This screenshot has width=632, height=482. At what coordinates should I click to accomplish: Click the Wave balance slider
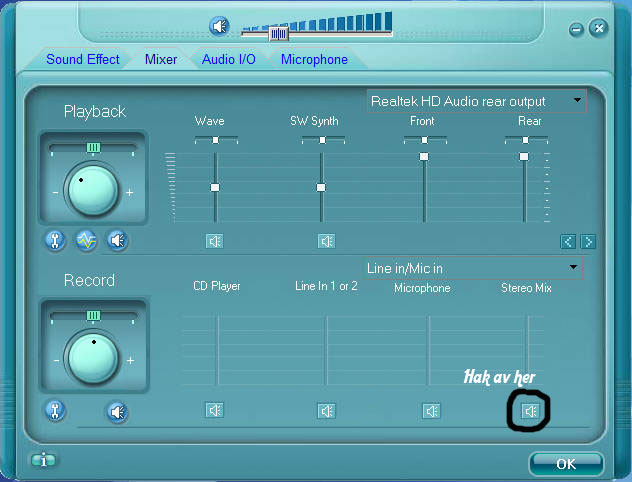coord(216,140)
